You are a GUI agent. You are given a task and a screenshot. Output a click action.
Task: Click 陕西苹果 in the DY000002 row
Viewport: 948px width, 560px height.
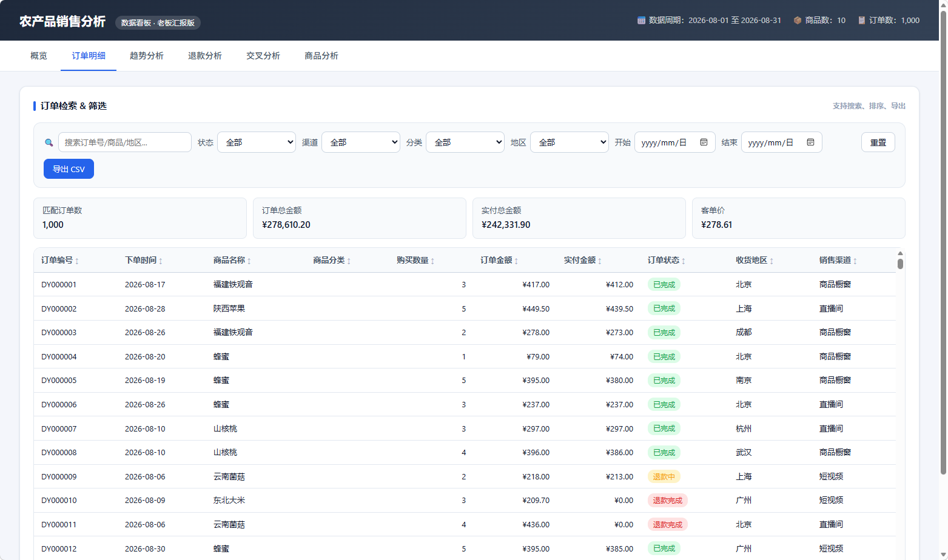[229, 308]
